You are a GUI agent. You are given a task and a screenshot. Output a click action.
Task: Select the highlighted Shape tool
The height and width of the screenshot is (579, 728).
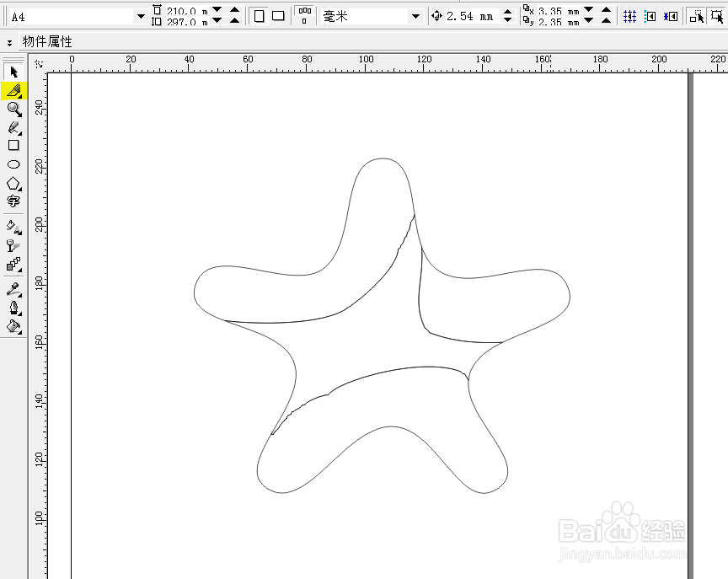coord(13,91)
